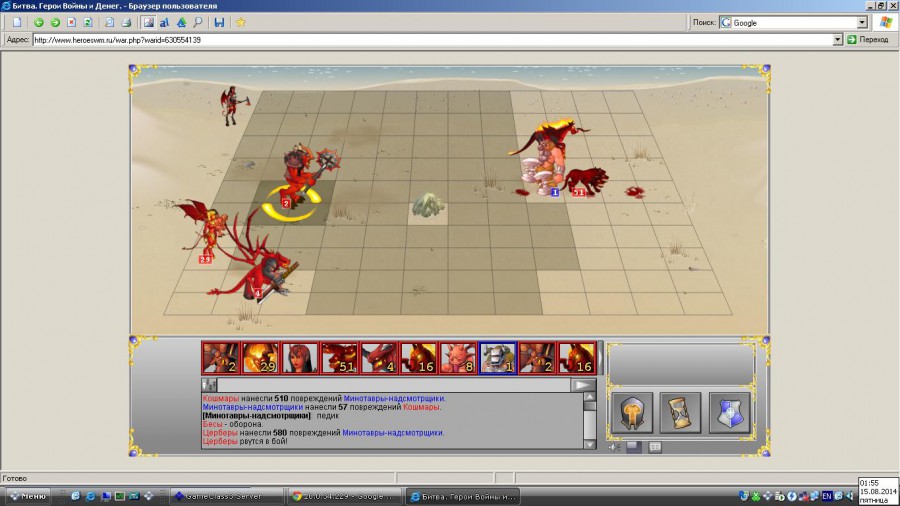Save the page with the floppy disk icon
Screen dimensions: 900x506
[219, 22]
